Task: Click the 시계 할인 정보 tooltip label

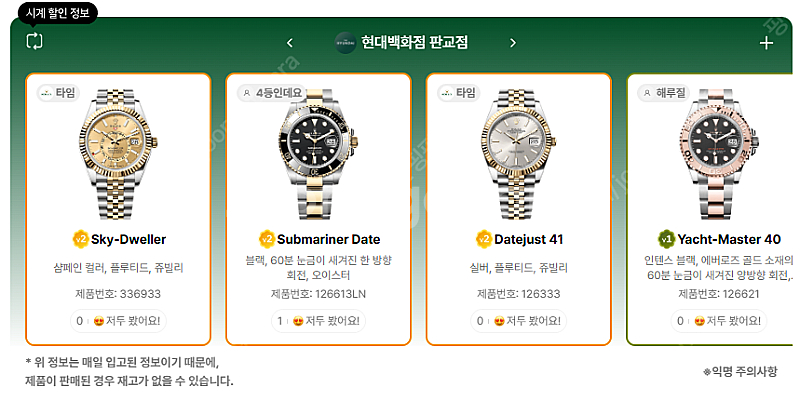Action: [58, 13]
